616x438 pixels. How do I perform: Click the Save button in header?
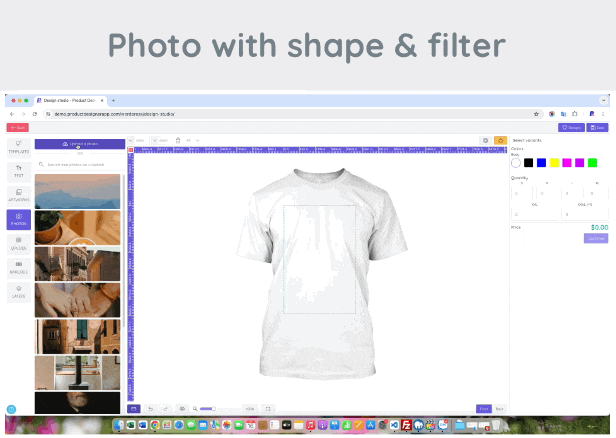pyautogui.click(x=598, y=128)
